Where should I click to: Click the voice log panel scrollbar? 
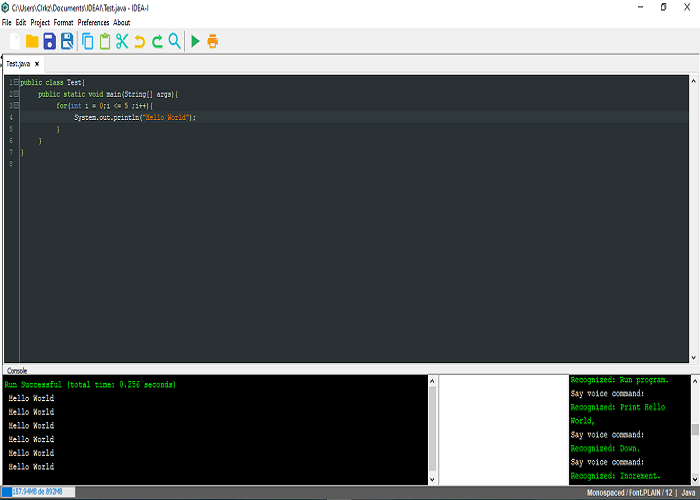[x=695, y=429]
